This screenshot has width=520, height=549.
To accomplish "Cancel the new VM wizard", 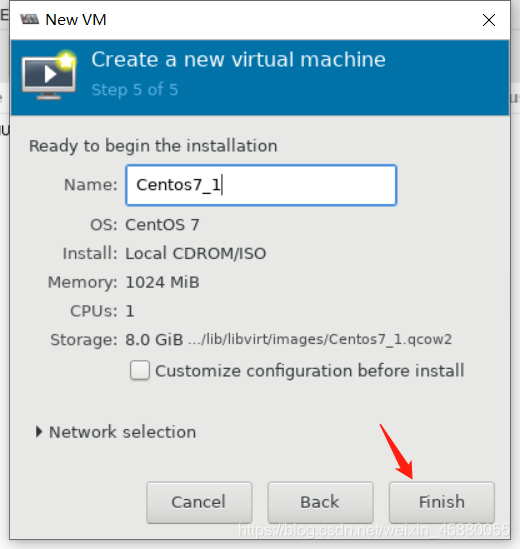I will pyautogui.click(x=199, y=502).
